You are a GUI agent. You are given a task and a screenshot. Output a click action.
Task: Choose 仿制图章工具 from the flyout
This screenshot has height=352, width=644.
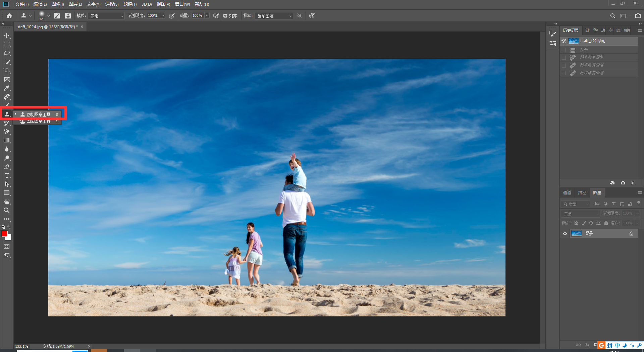38,115
